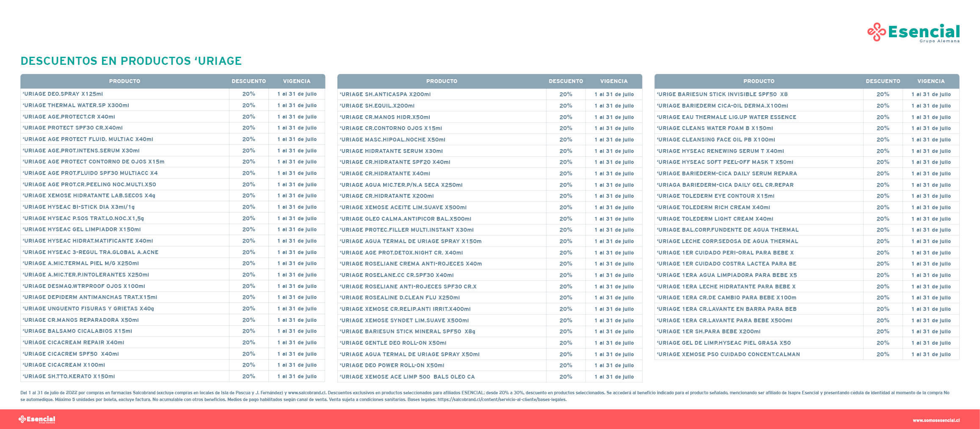Viewport: 980px width, 429px height.
Task: Select 'URIAGE 1ER CUIDADO COSTRA LACTEA PARA BE
Action: click(807, 264)
